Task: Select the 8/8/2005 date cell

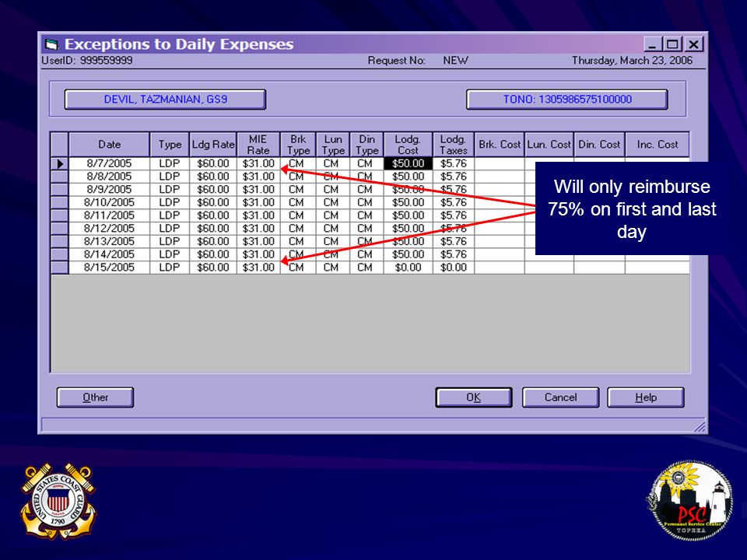Action: [109, 177]
